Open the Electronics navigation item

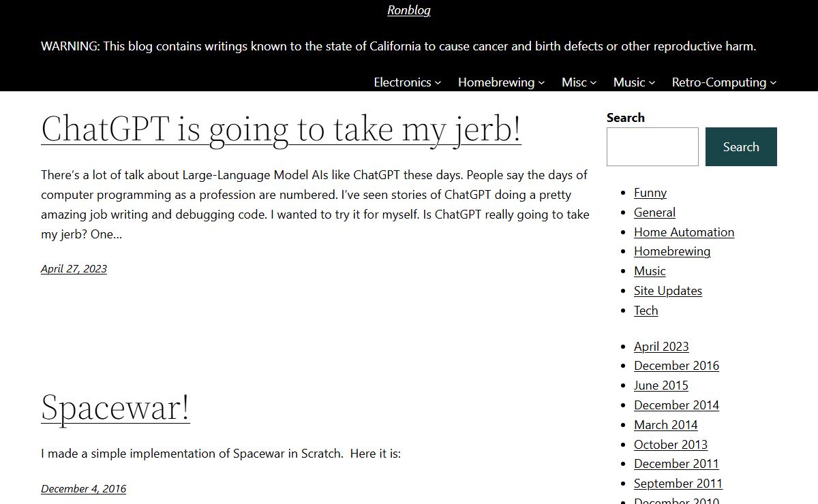[x=402, y=82]
